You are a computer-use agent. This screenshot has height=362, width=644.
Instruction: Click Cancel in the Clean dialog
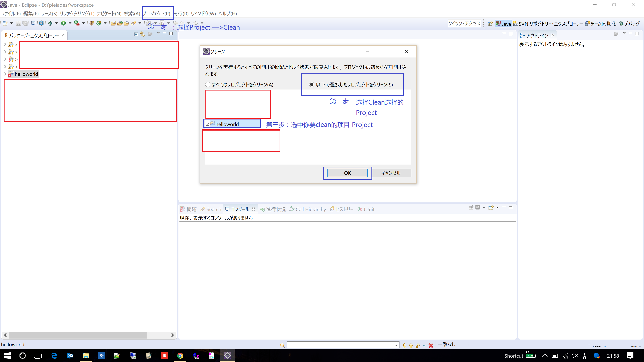(x=391, y=173)
